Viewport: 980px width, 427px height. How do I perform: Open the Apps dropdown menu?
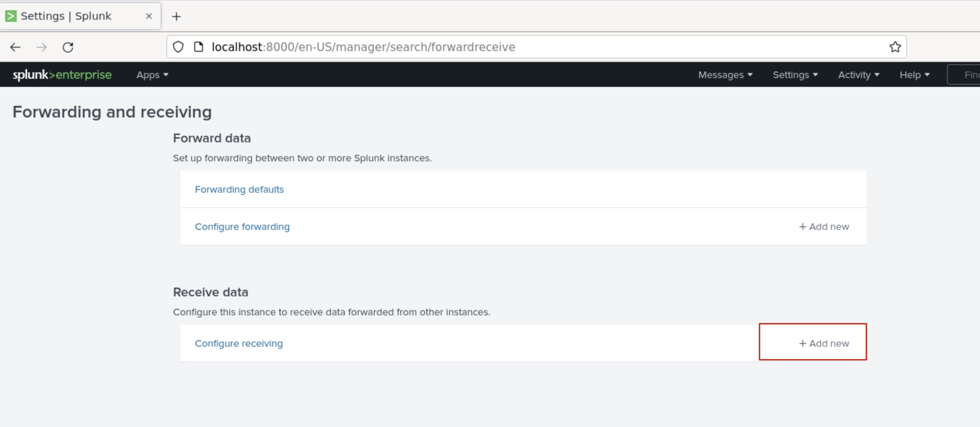[x=152, y=75]
